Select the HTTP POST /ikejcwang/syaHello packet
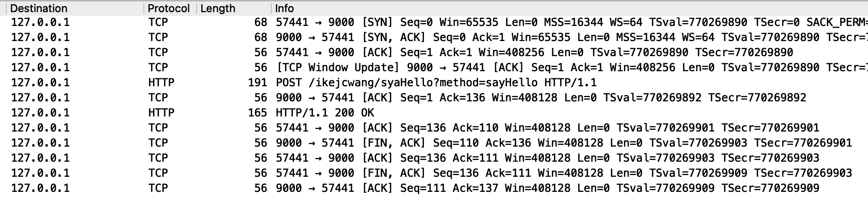 click(434, 83)
